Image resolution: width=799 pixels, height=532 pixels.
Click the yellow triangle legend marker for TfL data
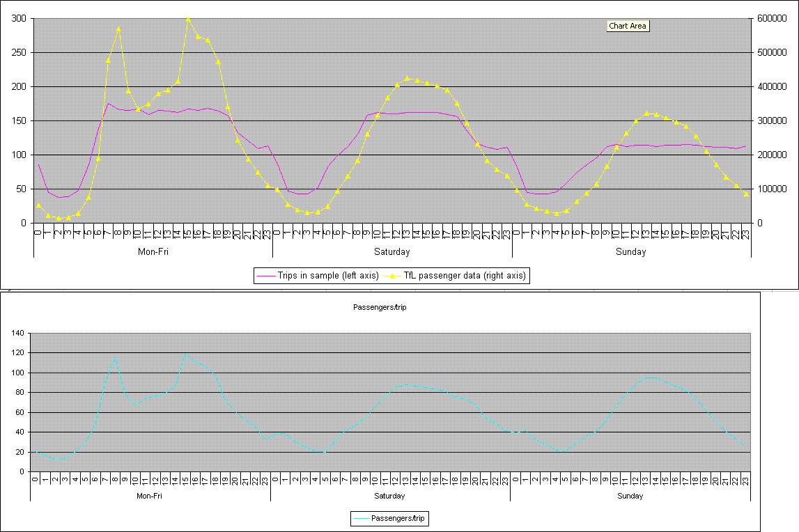tap(393, 276)
